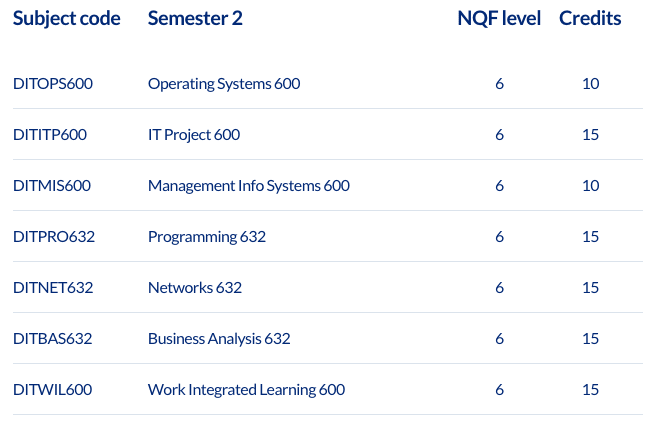Click the Semester 2 column header
The image size is (651, 422).
(195, 18)
